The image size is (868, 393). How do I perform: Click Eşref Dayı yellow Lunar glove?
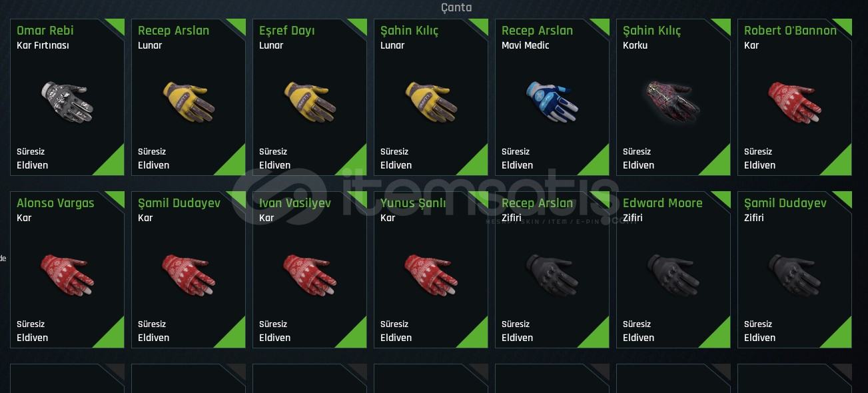pos(309,102)
